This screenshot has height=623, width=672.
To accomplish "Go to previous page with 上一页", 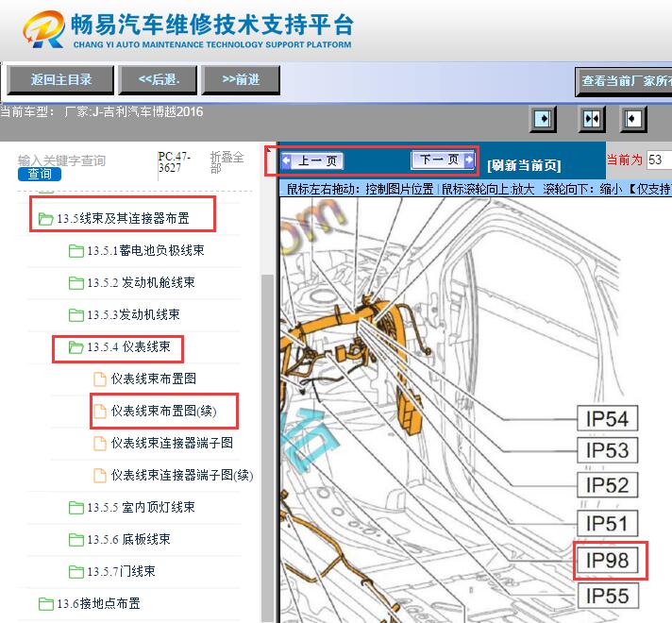I will point(312,160).
